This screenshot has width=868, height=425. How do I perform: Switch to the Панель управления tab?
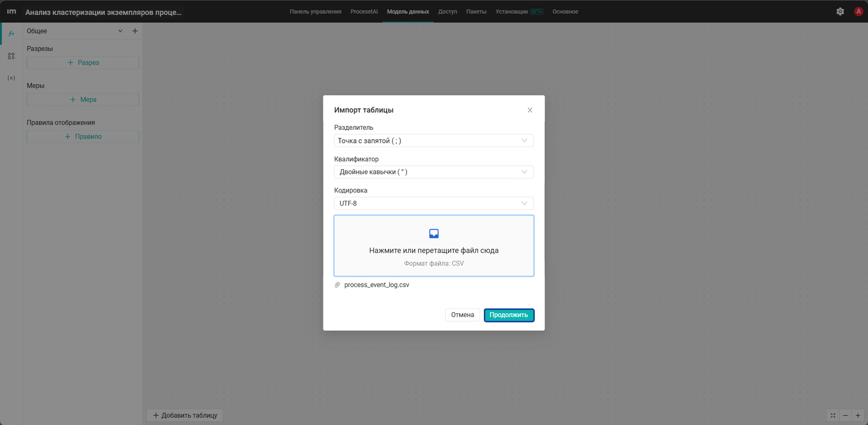(x=316, y=12)
